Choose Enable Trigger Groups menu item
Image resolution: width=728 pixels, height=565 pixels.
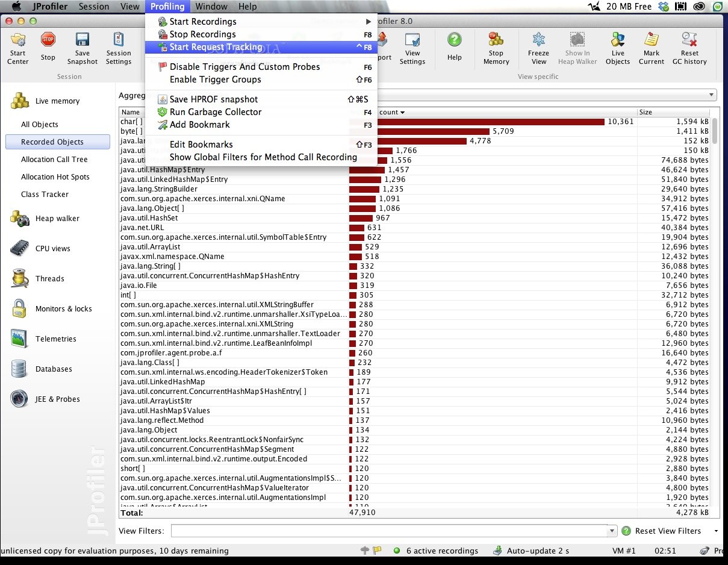click(261, 80)
